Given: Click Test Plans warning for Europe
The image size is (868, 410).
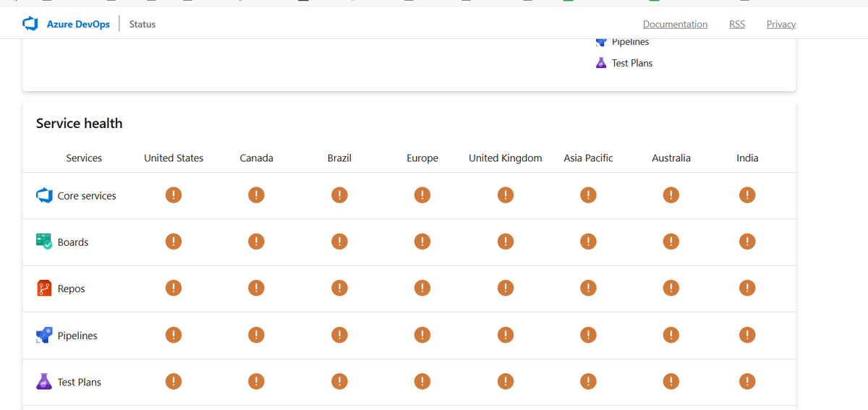Looking at the screenshot, I should [x=422, y=381].
